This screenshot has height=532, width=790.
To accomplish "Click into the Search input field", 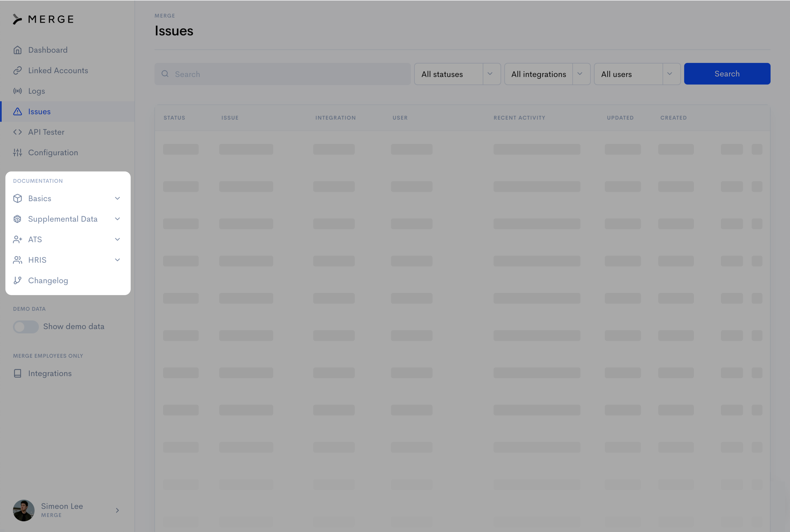I will click(x=283, y=74).
